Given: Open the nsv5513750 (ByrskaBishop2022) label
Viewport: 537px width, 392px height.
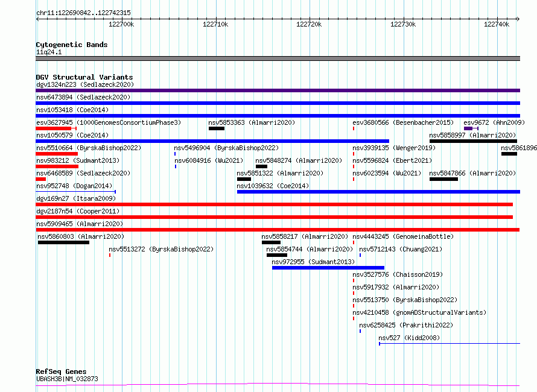Looking at the screenshot, I should 405,300.
